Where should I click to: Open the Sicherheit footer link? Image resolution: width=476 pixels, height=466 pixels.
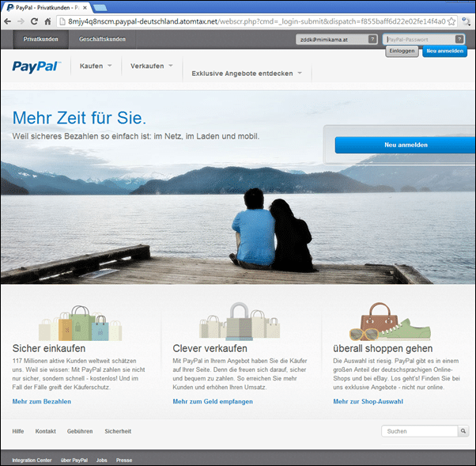[118, 431]
